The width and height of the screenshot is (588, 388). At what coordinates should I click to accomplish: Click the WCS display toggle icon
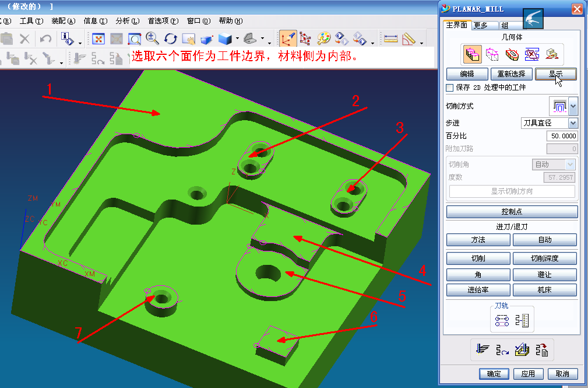coord(288,39)
